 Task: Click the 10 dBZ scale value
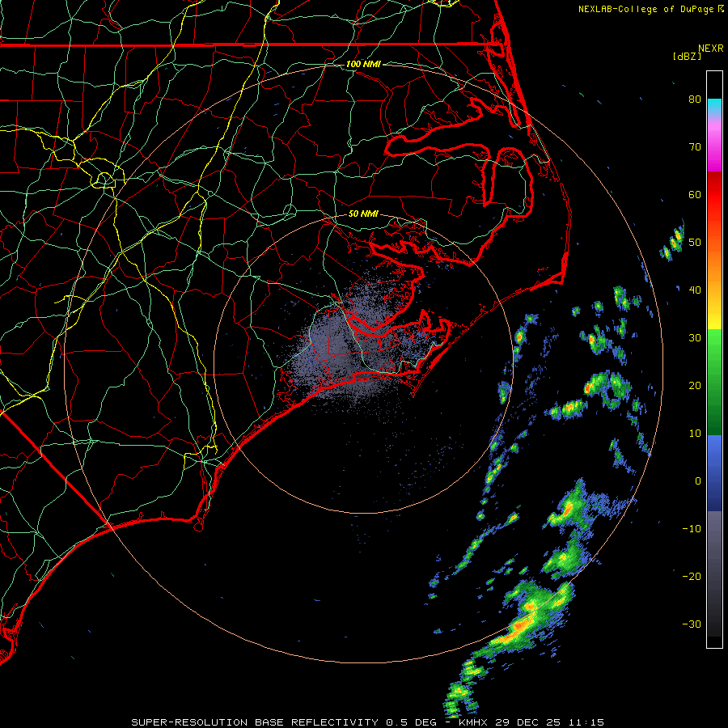pos(695,434)
